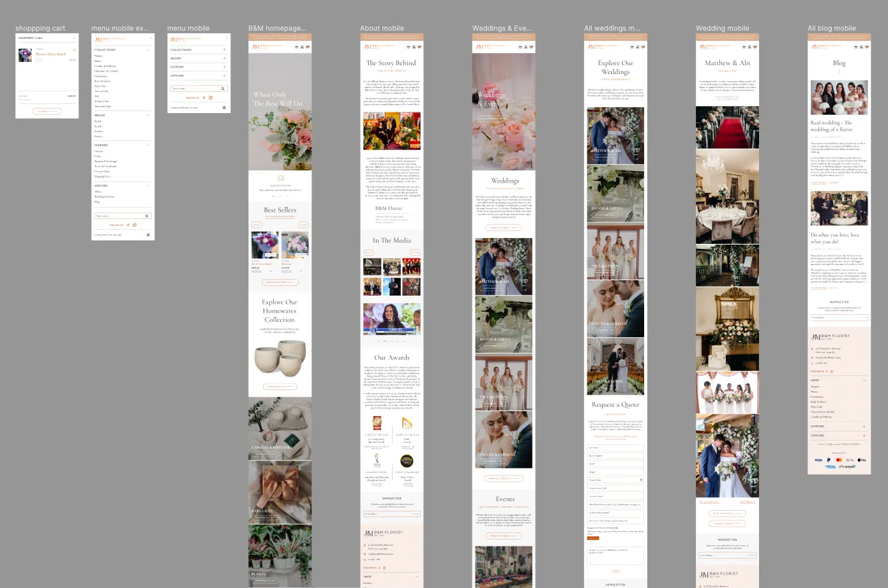This screenshot has width=888, height=588.
Task: Click Best Sellers previous arrow on homepage
Action: point(256,225)
